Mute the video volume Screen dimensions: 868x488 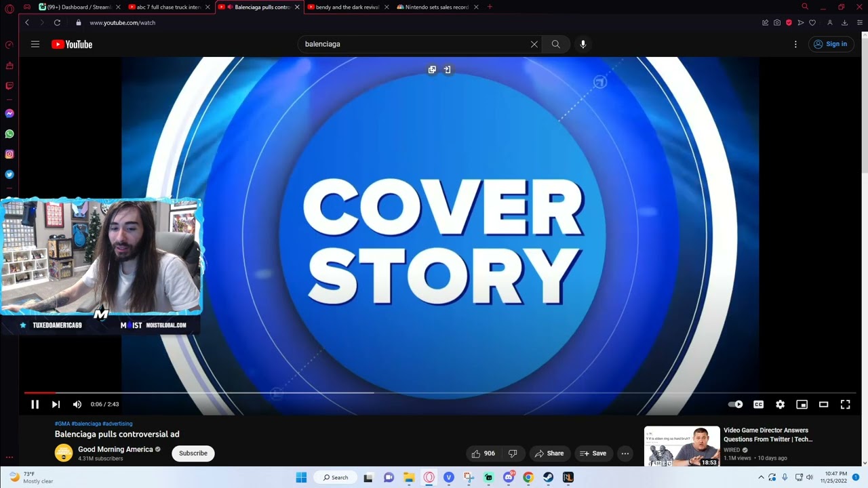click(x=77, y=405)
